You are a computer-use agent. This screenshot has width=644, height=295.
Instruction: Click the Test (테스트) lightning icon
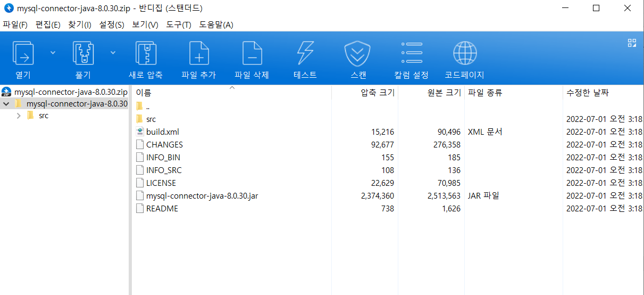click(x=305, y=53)
